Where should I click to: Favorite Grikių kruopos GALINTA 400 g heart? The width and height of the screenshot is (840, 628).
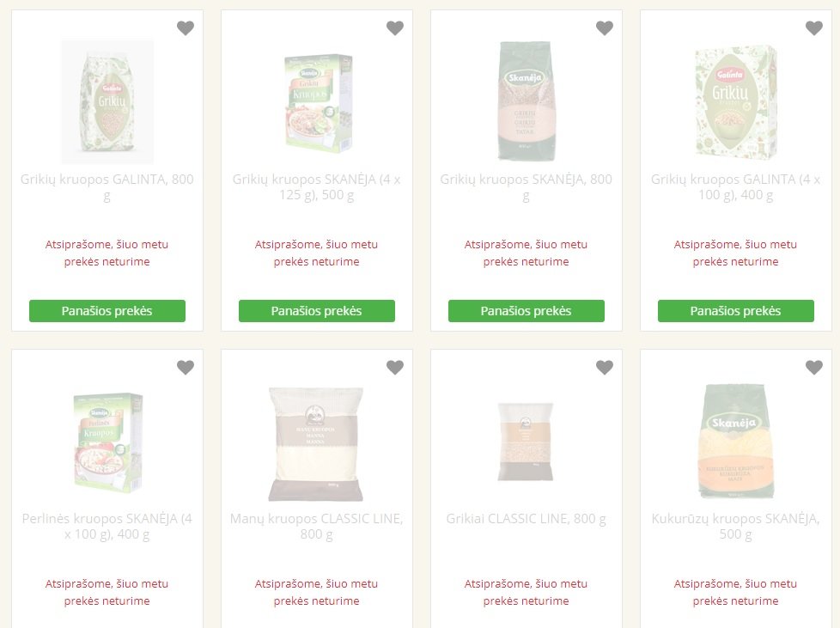(813, 27)
